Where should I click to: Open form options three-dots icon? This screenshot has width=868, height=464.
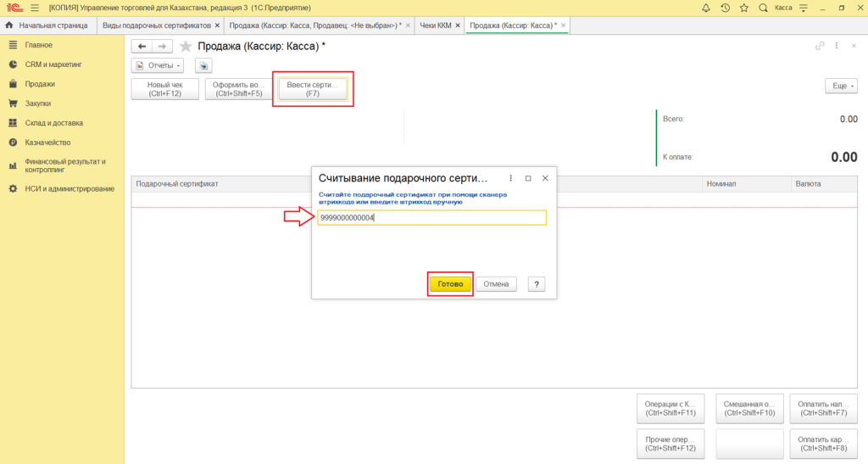tap(837, 46)
